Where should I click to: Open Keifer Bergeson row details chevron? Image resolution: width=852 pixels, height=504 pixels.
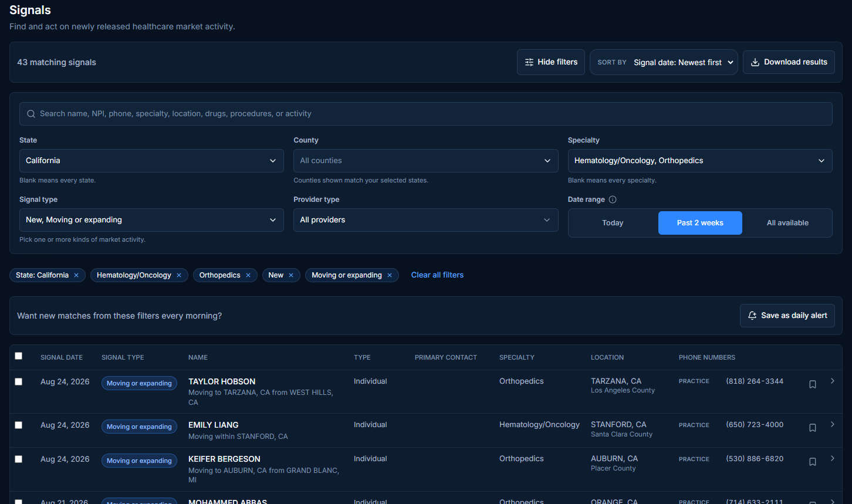tap(832, 458)
